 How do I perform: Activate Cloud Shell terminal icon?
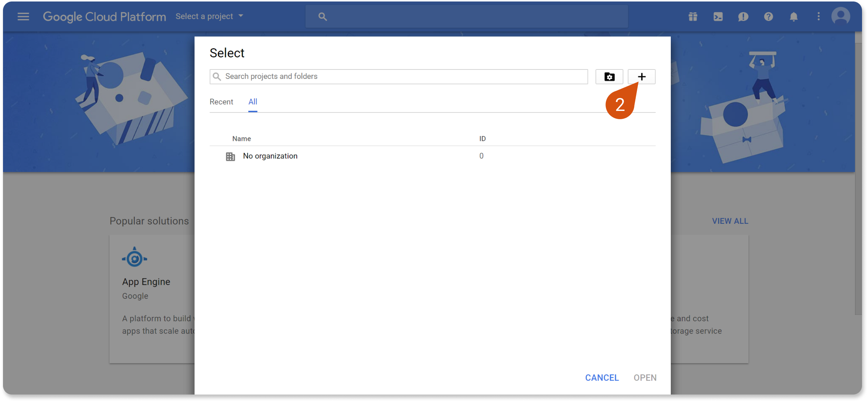[718, 16]
